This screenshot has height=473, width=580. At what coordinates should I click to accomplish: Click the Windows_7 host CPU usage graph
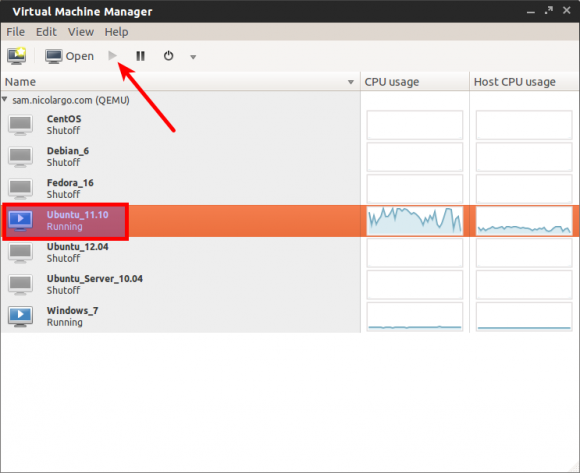524,317
